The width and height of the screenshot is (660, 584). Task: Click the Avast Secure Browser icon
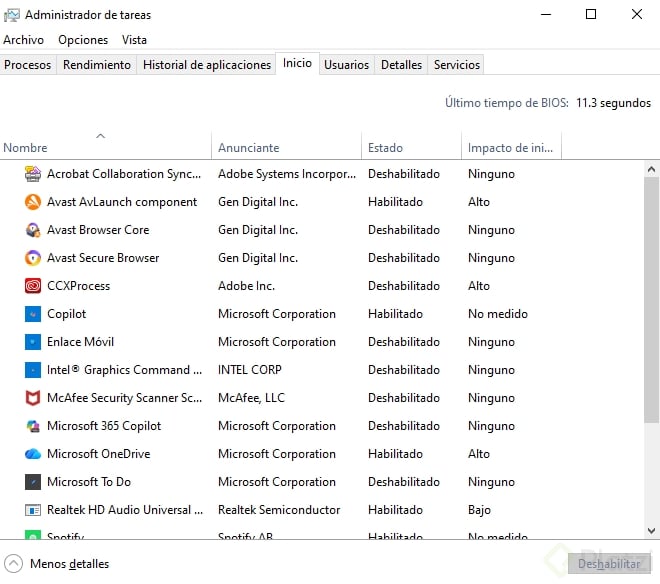pyautogui.click(x=32, y=258)
